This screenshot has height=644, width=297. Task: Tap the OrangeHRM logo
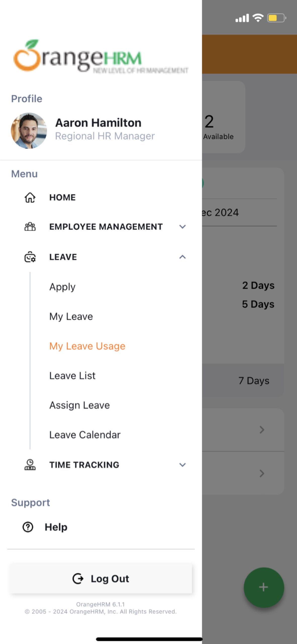click(101, 57)
